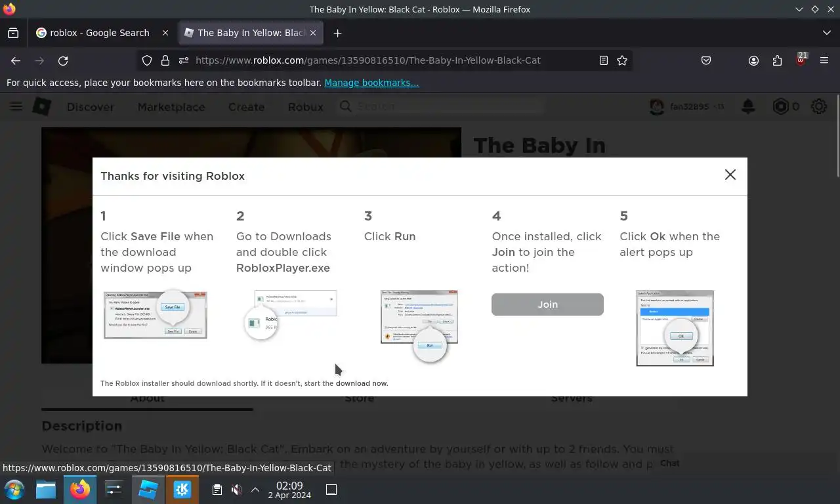
Task: Click the Firefox taskbar icon
Action: pyautogui.click(x=80, y=490)
